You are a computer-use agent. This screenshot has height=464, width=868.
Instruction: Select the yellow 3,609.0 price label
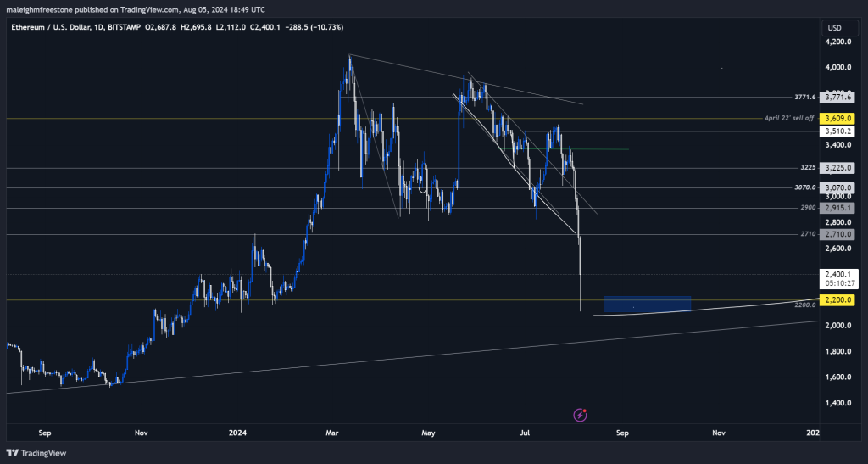(837, 119)
